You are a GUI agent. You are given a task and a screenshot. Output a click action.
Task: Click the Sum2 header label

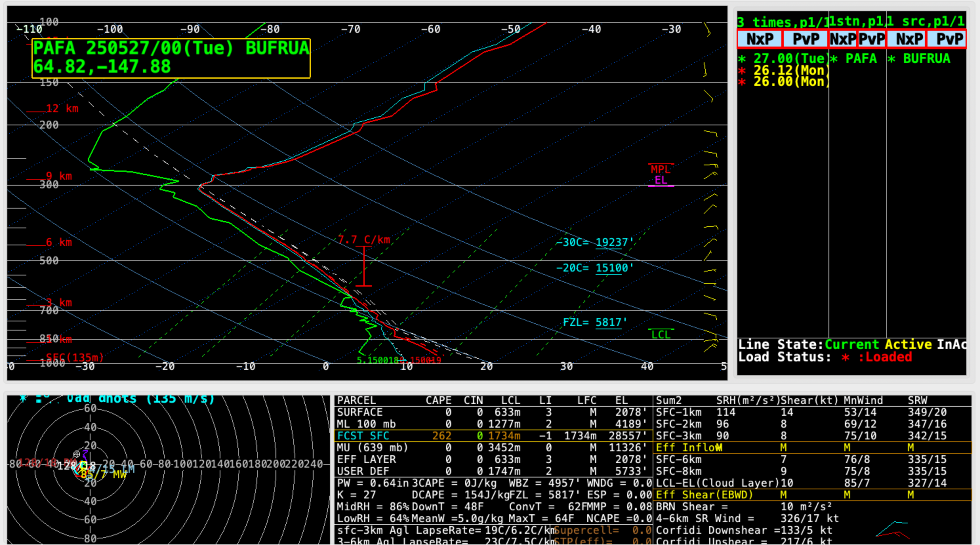[x=669, y=400]
